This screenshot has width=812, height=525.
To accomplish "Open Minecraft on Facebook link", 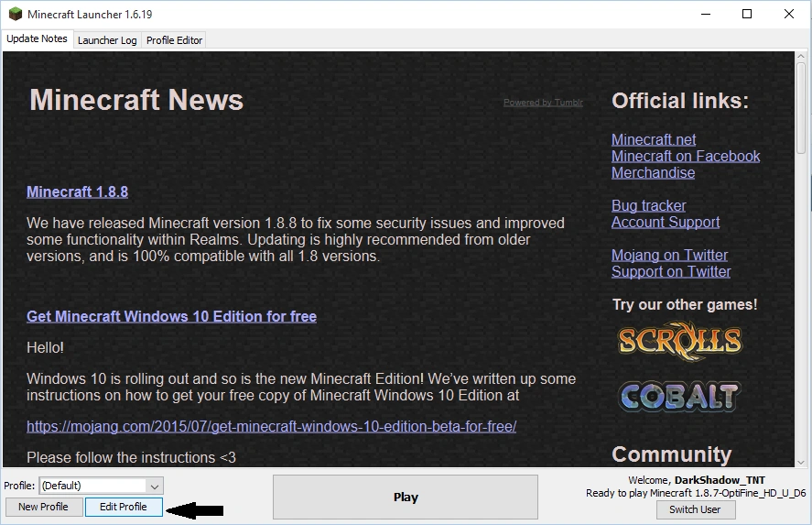I will [686, 156].
